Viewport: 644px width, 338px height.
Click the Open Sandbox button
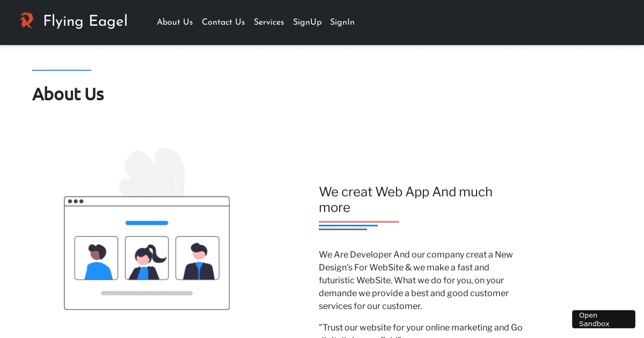(x=604, y=319)
